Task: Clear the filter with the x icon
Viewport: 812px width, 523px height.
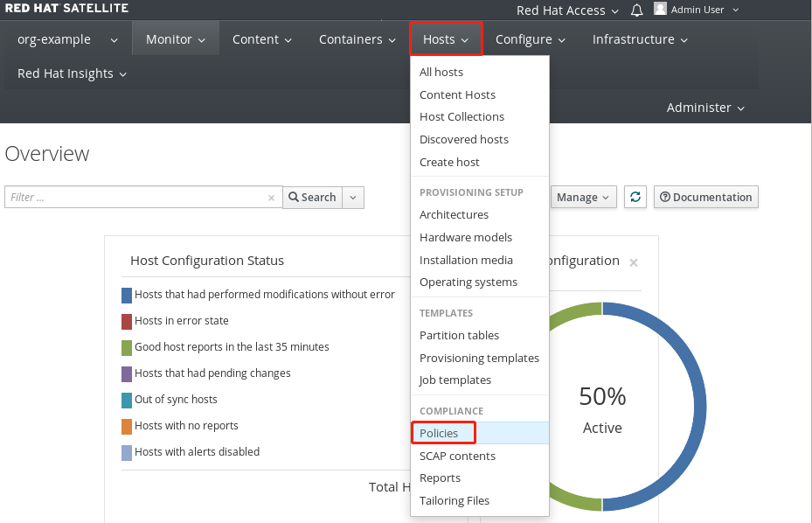Action: coord(271,198)
